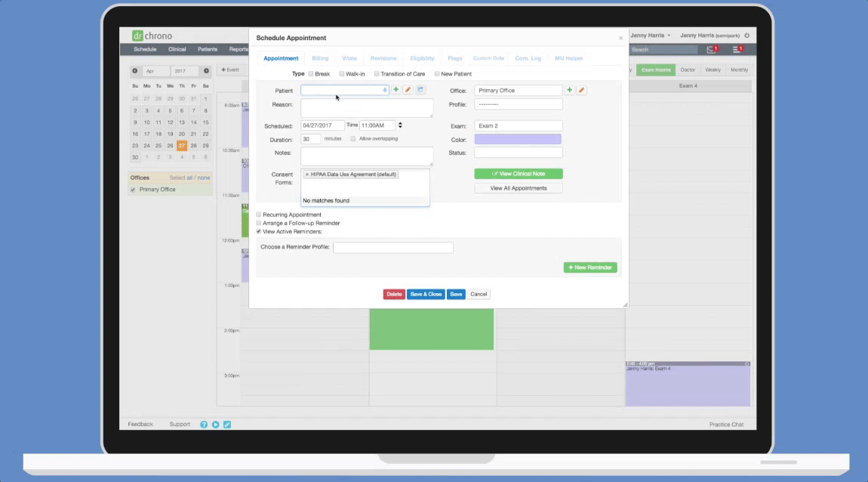Open the 2017 year dropdown in calendar
868x482 pixels.
coord(184,71)
